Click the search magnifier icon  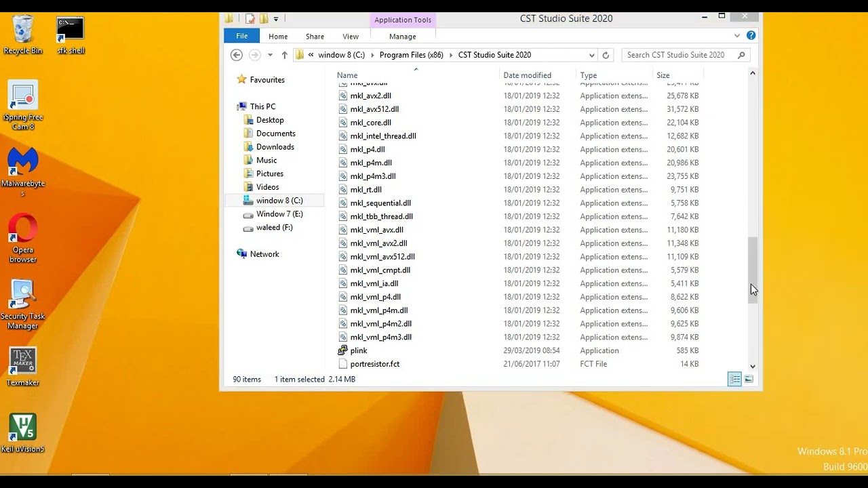[741, 55]
